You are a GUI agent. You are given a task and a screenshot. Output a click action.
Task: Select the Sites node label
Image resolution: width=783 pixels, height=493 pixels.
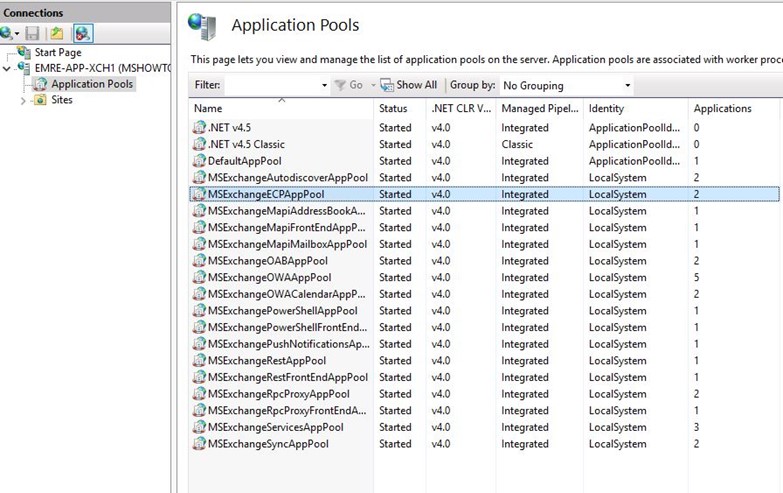point(62,100)
